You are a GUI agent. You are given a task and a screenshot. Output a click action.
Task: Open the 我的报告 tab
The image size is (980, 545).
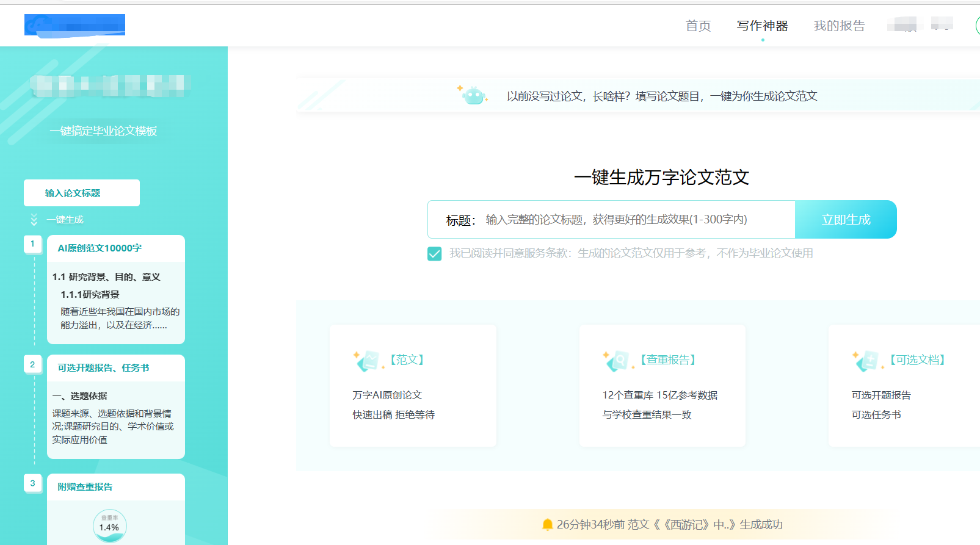[x=839, y=26]
